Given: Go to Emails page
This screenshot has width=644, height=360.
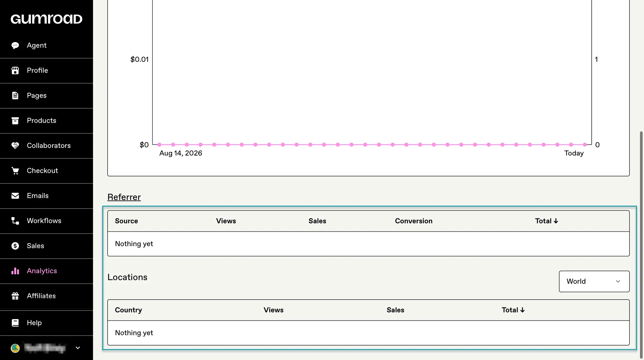Looking at the screenshot, I should [x=46, y=196].
